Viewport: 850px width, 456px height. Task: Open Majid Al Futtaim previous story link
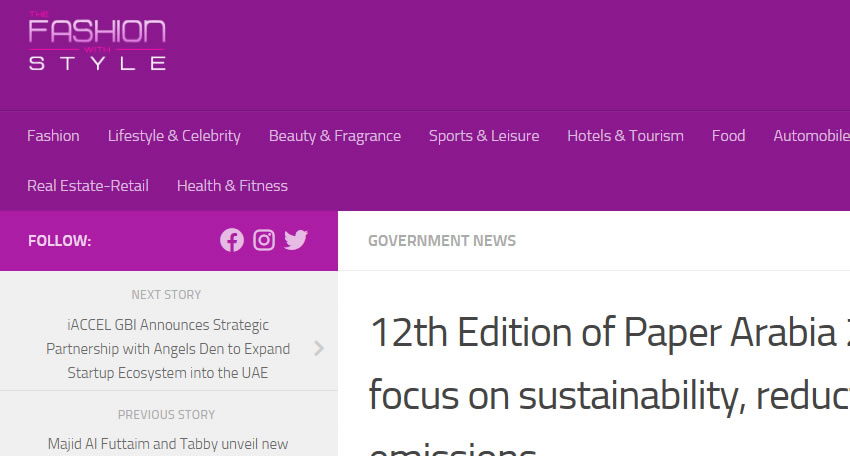click(168, 444)
